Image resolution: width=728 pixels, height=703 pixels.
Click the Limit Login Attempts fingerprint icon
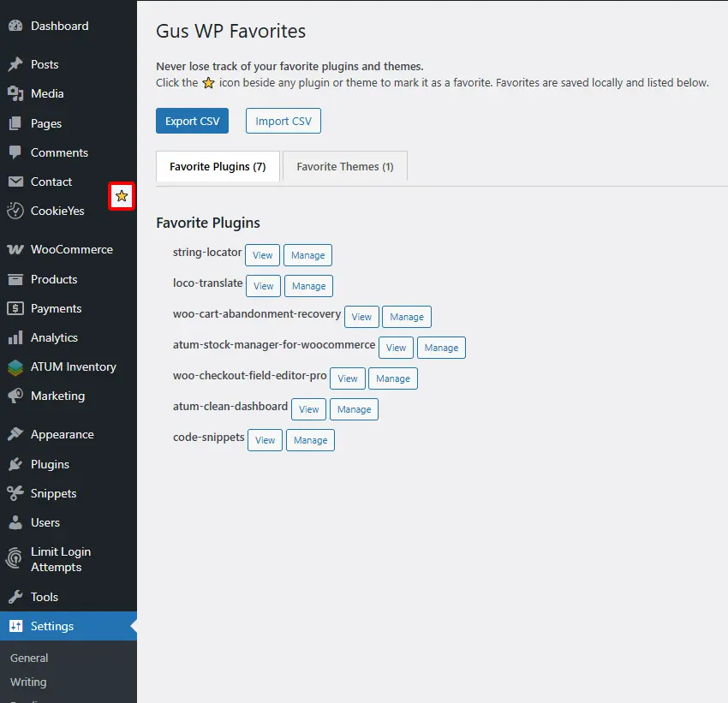(15, 559)
